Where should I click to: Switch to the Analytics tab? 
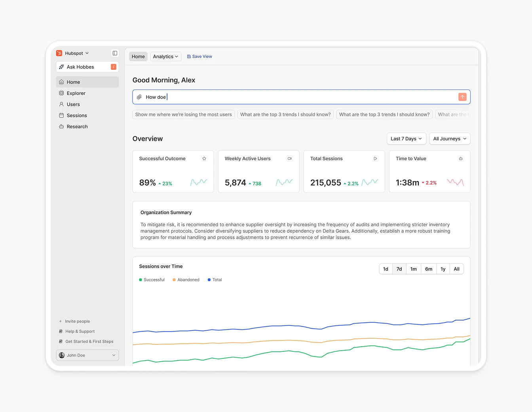coord(165,56)
